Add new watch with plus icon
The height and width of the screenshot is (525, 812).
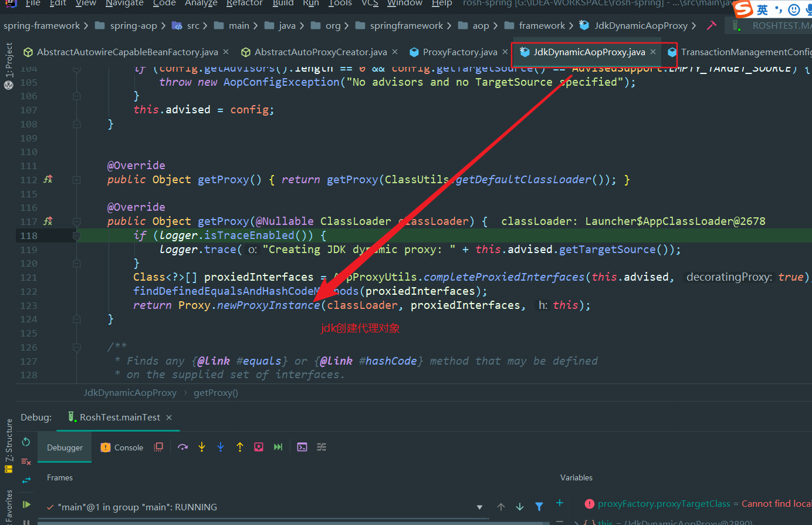tap(560, 503)
